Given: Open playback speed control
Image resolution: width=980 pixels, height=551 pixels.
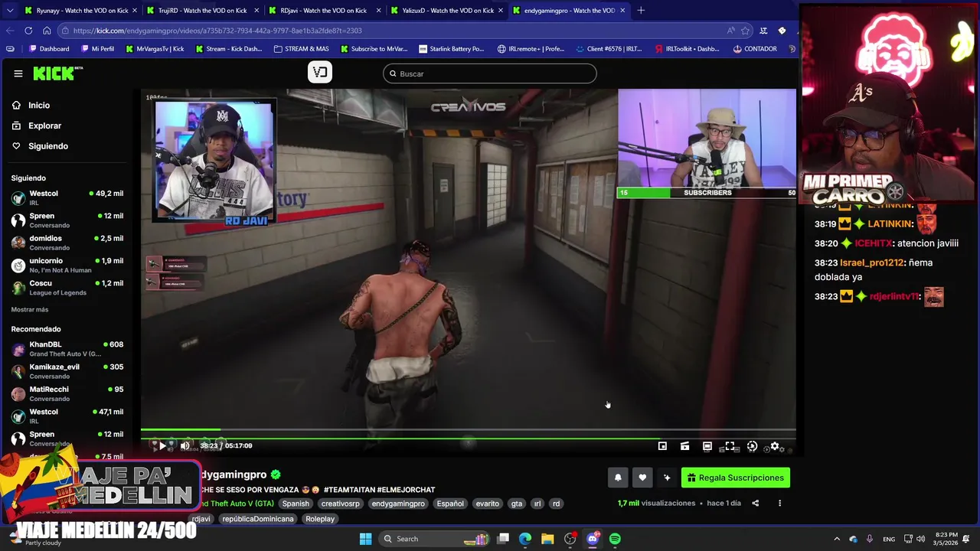Looking at the screenshot, I should pyautogui.click(x=752, y=446).
